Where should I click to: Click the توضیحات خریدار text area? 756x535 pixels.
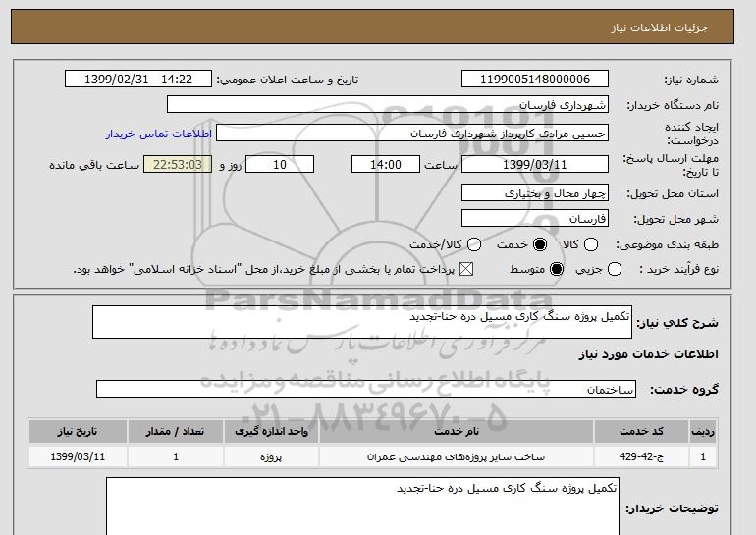click(362, 507)
